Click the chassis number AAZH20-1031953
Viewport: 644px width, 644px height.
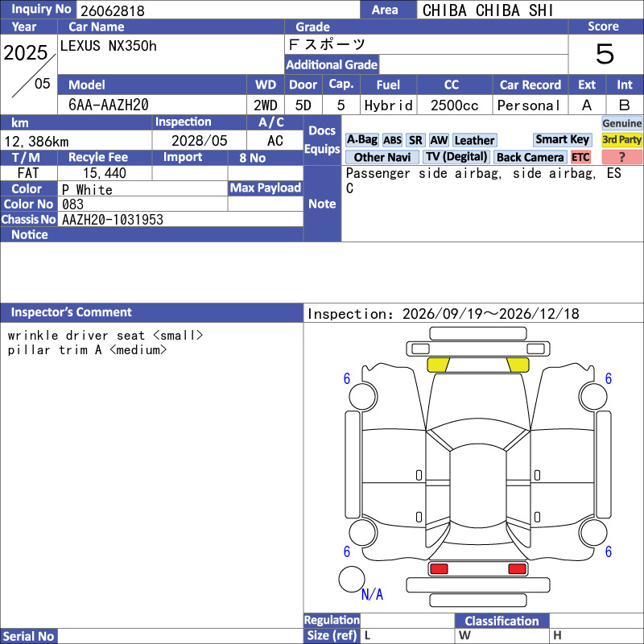(113, 220)
